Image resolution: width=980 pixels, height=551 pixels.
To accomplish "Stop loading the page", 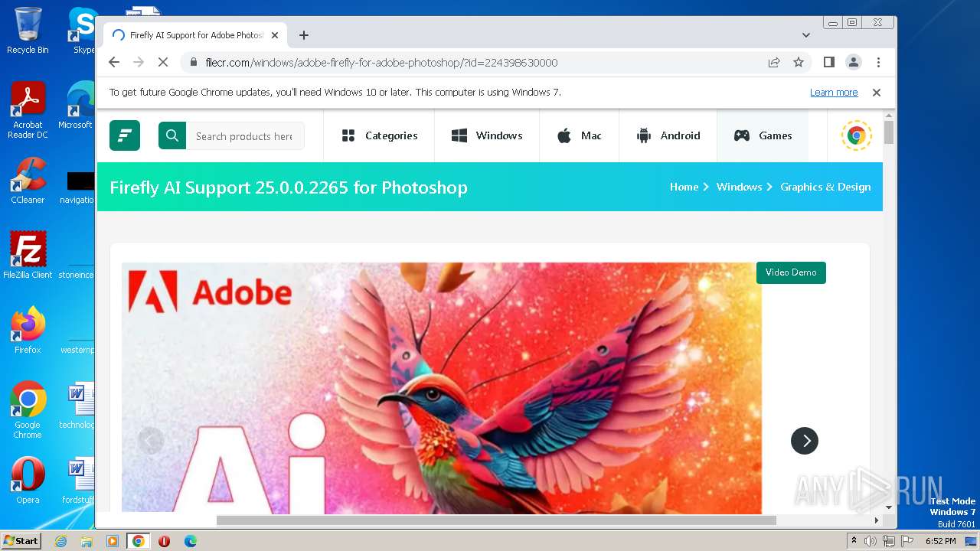I will (163, 63).
